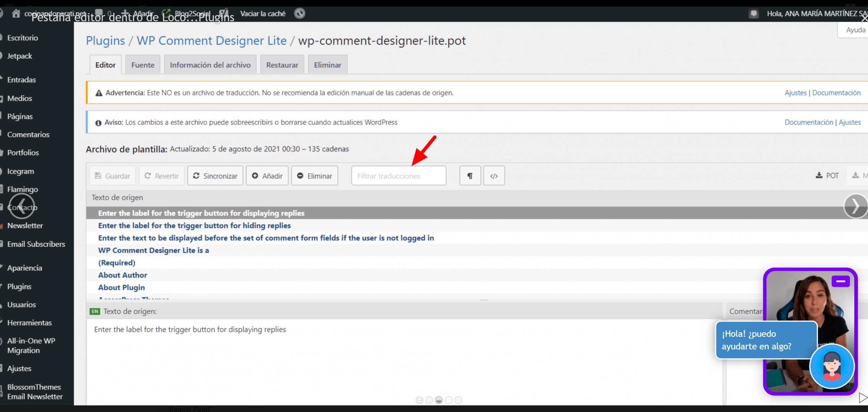The width and height of the screenshot is (868, 412).
Task: Click the Eliminar button in editor toolbar
Action: pyautogui.click(x=315, y=176)
